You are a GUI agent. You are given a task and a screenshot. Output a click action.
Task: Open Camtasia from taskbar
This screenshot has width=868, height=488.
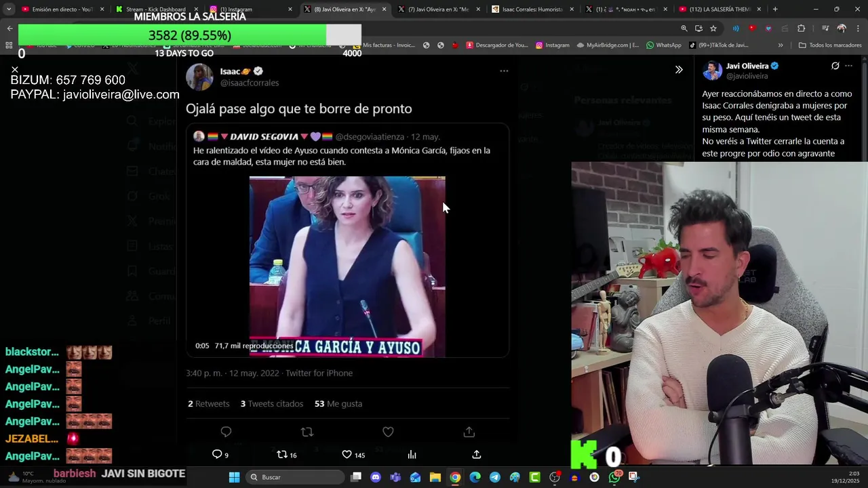click(x=534, y=477)
